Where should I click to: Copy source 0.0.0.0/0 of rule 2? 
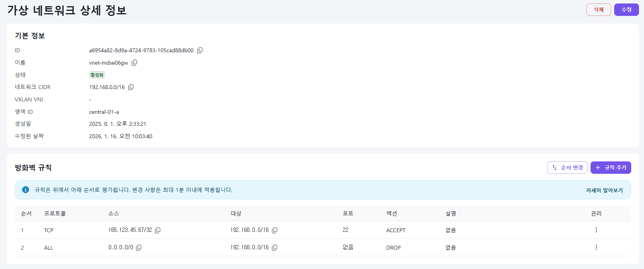tap(139, 248)
